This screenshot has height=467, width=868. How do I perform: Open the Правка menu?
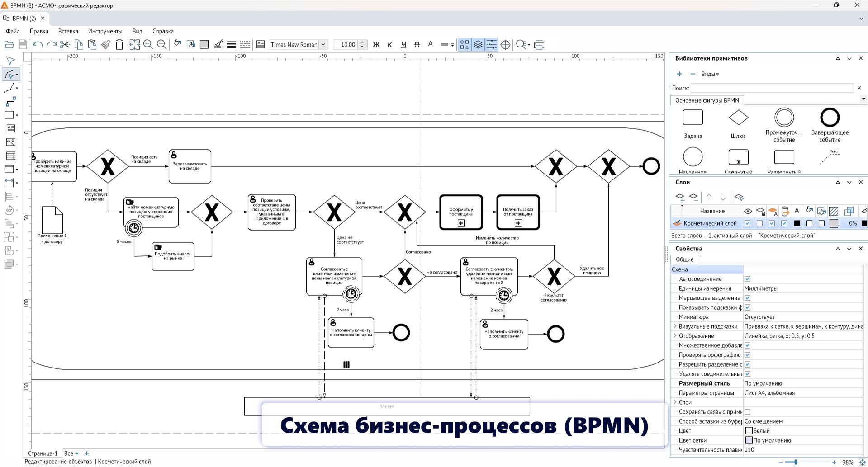pos(39,31)
